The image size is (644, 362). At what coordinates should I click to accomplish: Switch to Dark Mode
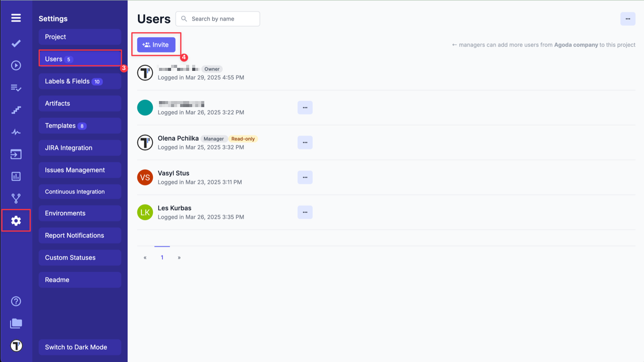point(79,347)
